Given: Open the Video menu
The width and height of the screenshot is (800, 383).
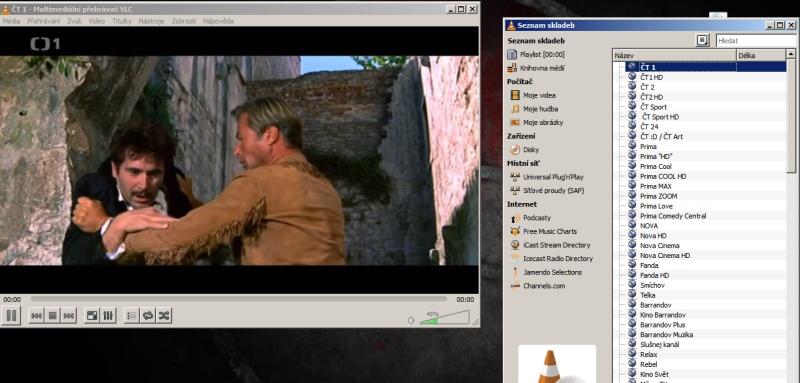Looking at the screenshot, I should [96, 21].
